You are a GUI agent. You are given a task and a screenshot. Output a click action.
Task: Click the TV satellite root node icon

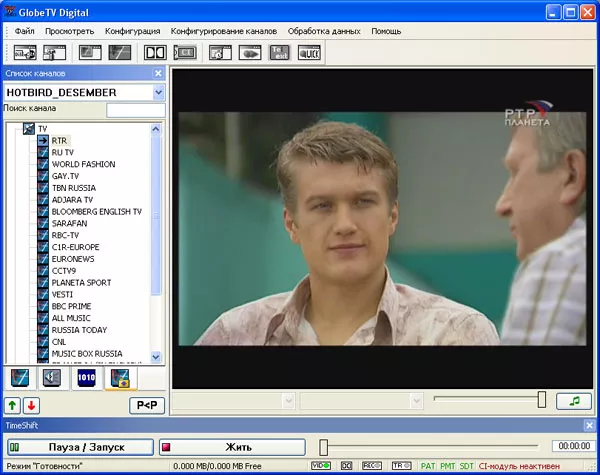(28, 129)
